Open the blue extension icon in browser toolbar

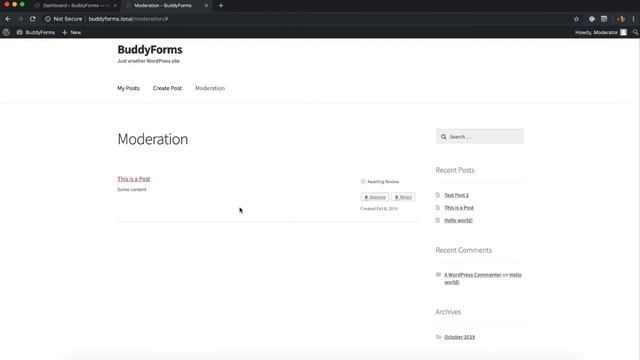[x=592, y=19]
